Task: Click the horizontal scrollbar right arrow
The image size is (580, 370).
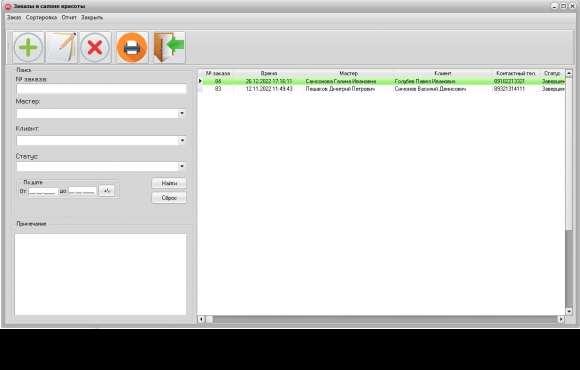Action: (561, 319)
